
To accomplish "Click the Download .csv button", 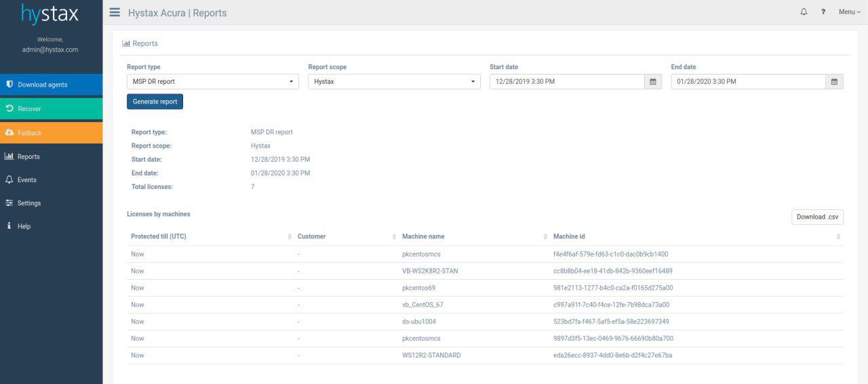I will (x=817, y=217).
